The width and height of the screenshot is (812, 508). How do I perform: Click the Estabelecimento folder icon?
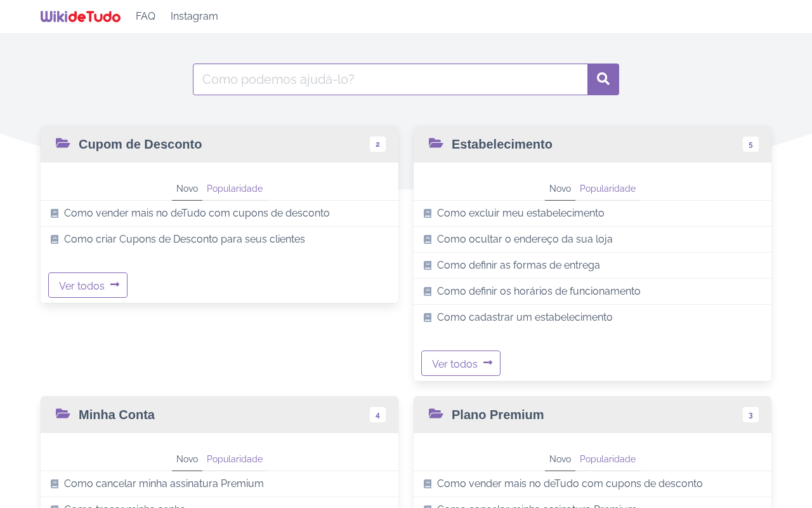436,144
